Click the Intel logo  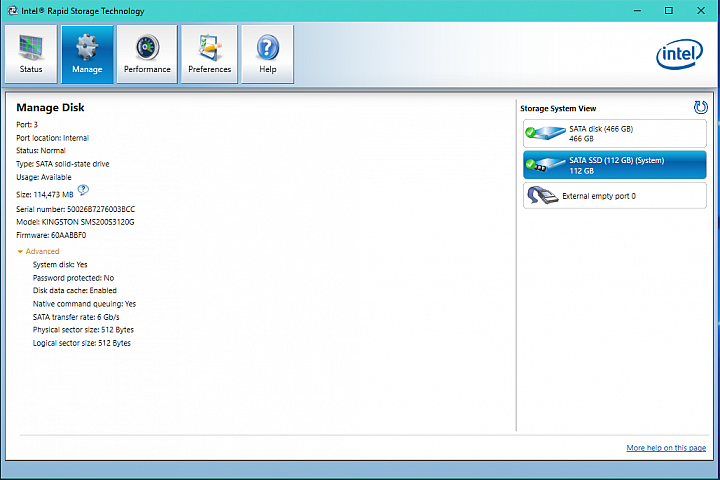pyautogui.click(x=679, y=54)
